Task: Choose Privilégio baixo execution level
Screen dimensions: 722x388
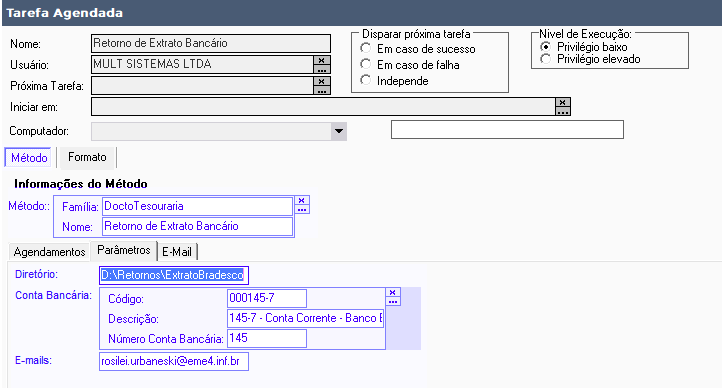Action: (546, 46)
